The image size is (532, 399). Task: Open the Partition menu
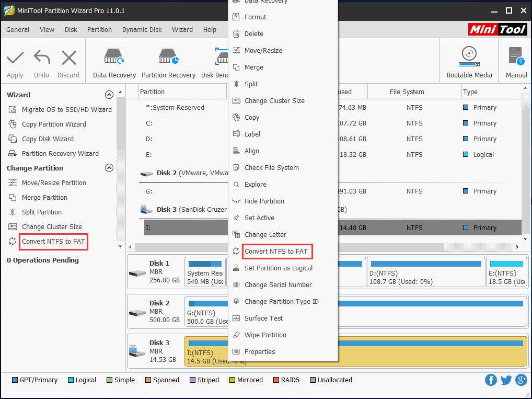click(x=99, y=29)
